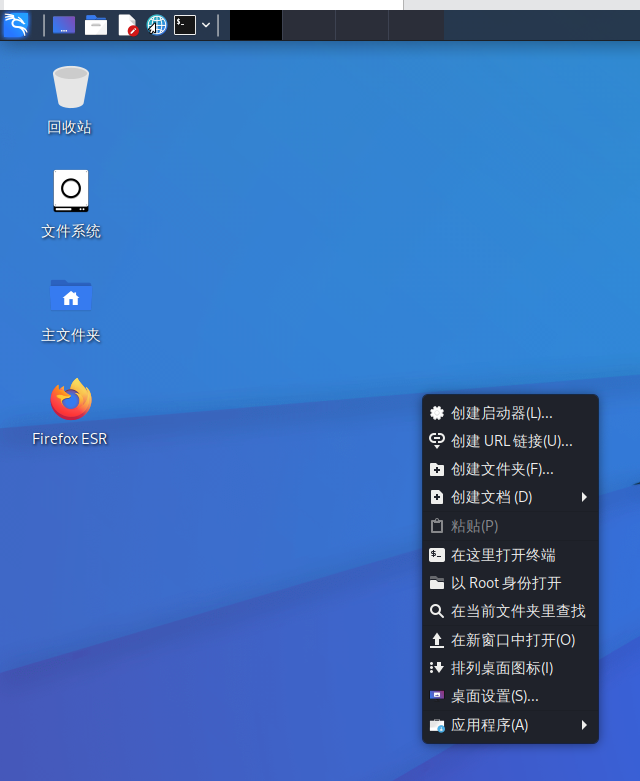The width and height of the screenshot is (640, 781).
Task: Expand the 创建文档 submenu arrow
Action: pos(584,497)
